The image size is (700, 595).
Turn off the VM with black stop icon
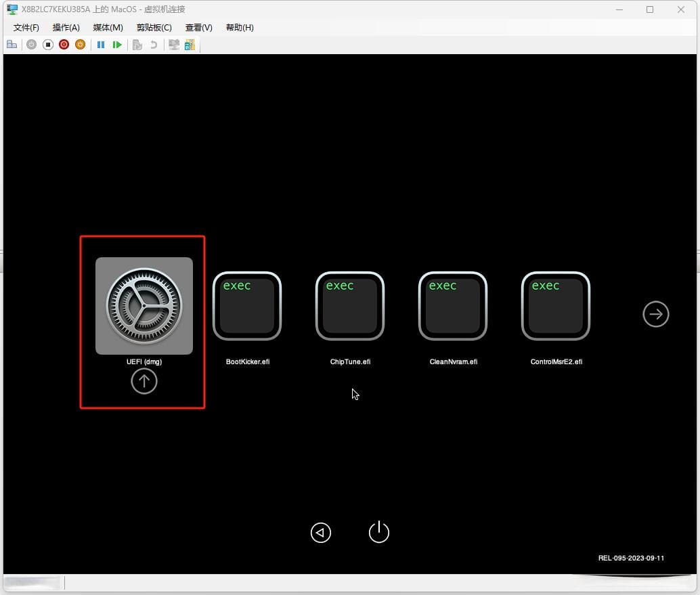[x=48, y=45]
